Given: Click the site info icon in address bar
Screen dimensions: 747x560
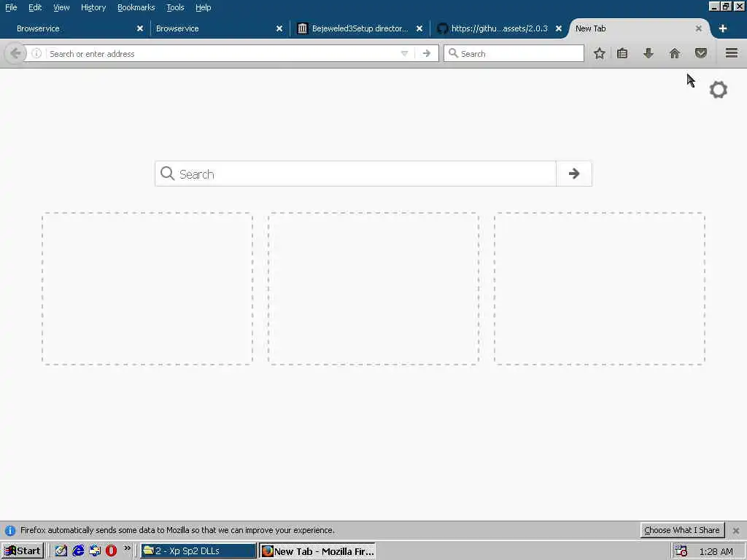Looking at the screenshot, I should click(36, 53).
